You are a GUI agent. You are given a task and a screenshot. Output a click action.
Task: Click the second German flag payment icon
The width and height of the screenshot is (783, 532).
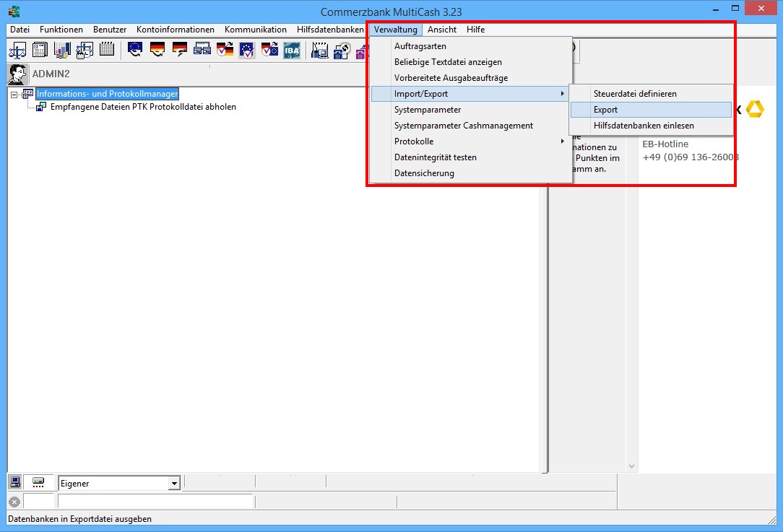180,49
